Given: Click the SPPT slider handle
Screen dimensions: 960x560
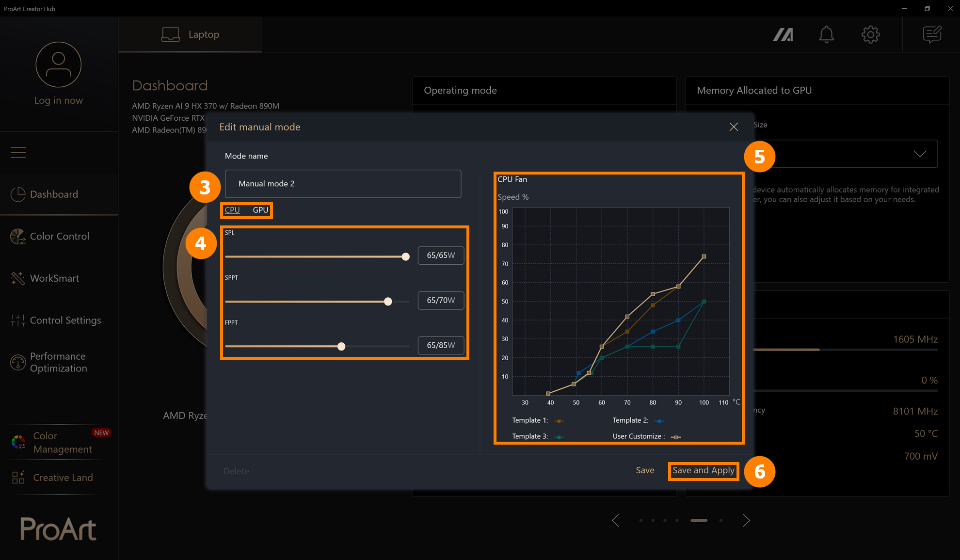Looking at the screenshot, I should (388, 302).
